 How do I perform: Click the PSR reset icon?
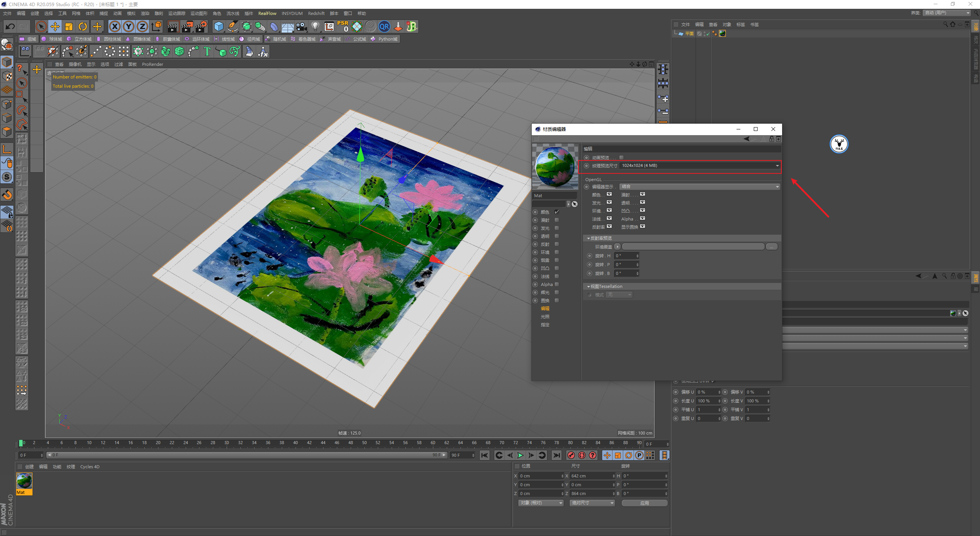click(343, 26)
